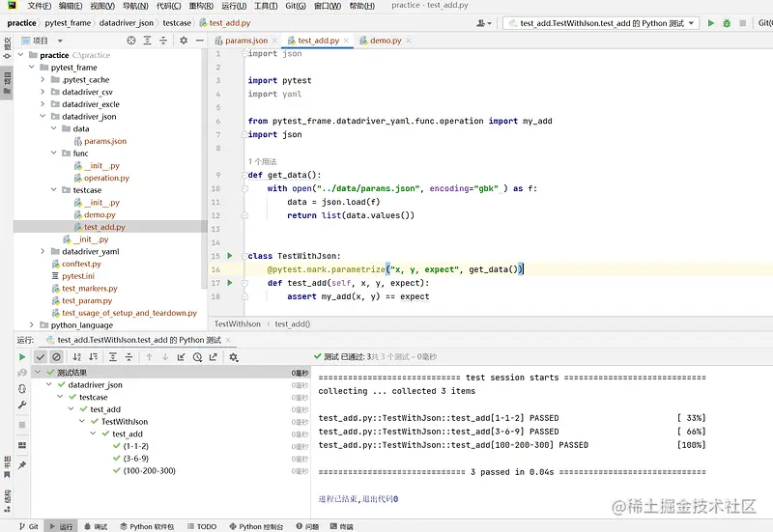Sort test results alphabetically
Screen dimensions: 773x532
(77, 357)
